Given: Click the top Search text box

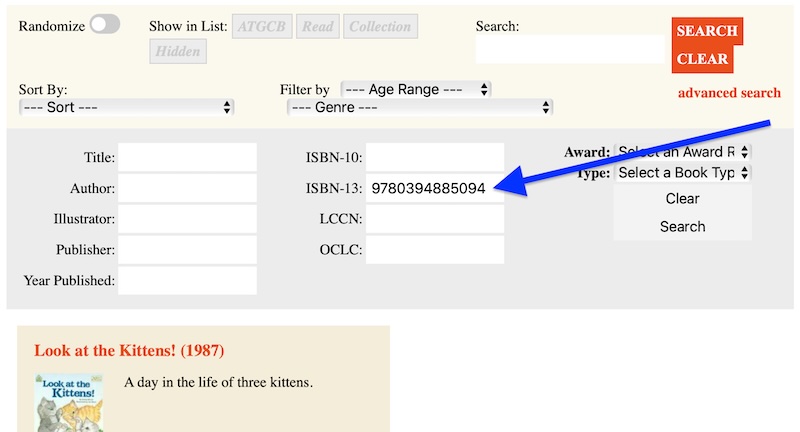Looking at the screenshot, I should [x=570, y=49].
